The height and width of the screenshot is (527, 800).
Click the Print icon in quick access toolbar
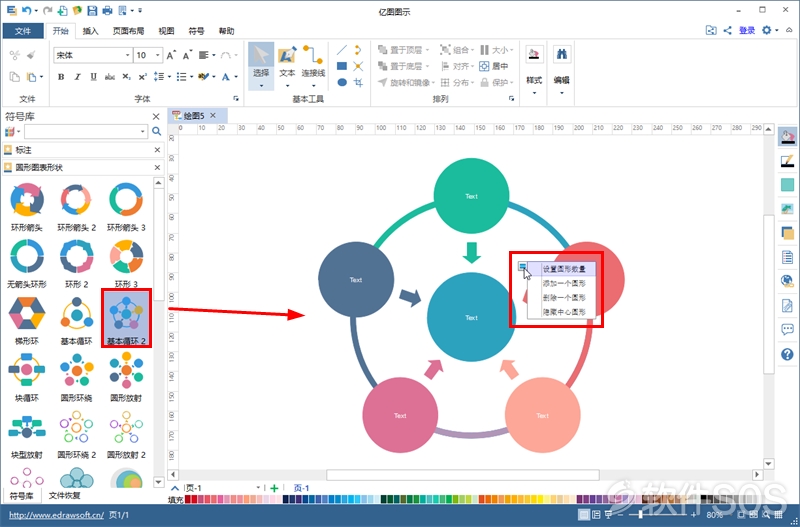click(107, 10)
